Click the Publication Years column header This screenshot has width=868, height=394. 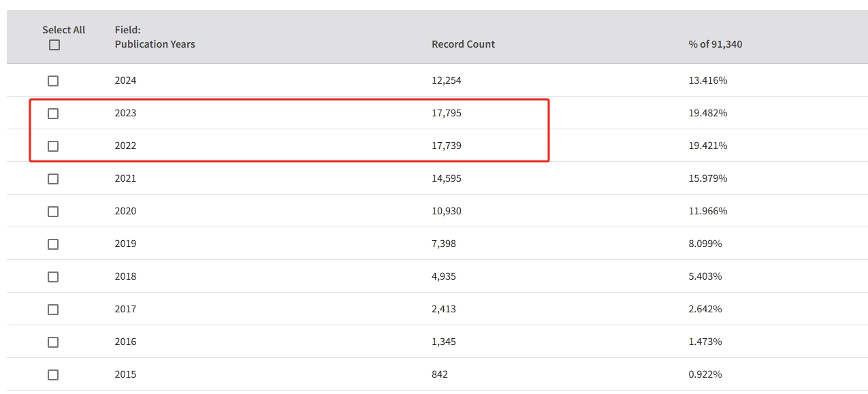(155, 44)
